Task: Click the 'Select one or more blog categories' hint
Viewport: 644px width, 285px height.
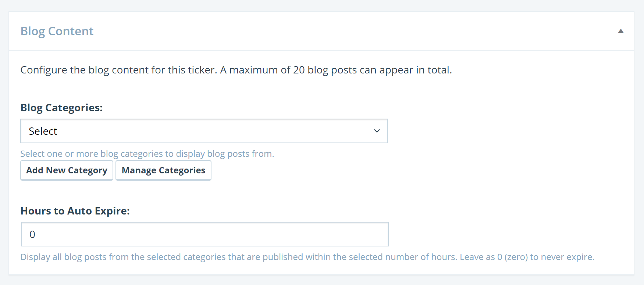Action: (x=147, y=154)
